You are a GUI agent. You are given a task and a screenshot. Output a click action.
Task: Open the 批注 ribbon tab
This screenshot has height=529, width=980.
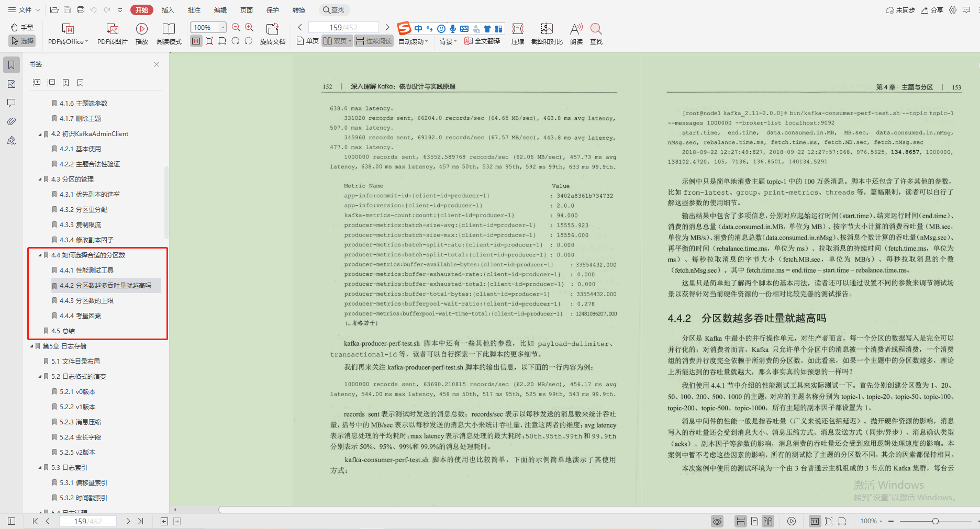pyautogui.click(x=194, y=10)
